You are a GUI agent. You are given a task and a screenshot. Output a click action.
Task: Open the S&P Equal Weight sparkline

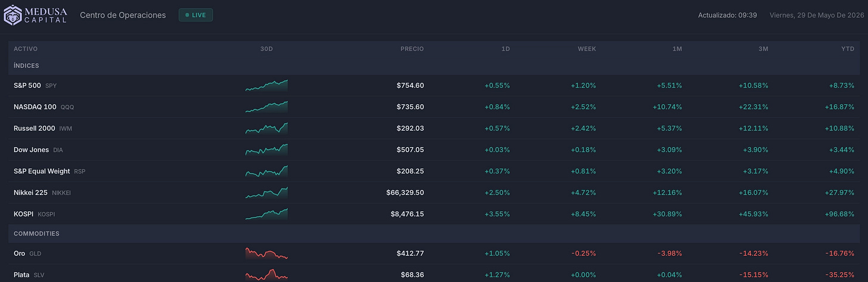(266, 171)
